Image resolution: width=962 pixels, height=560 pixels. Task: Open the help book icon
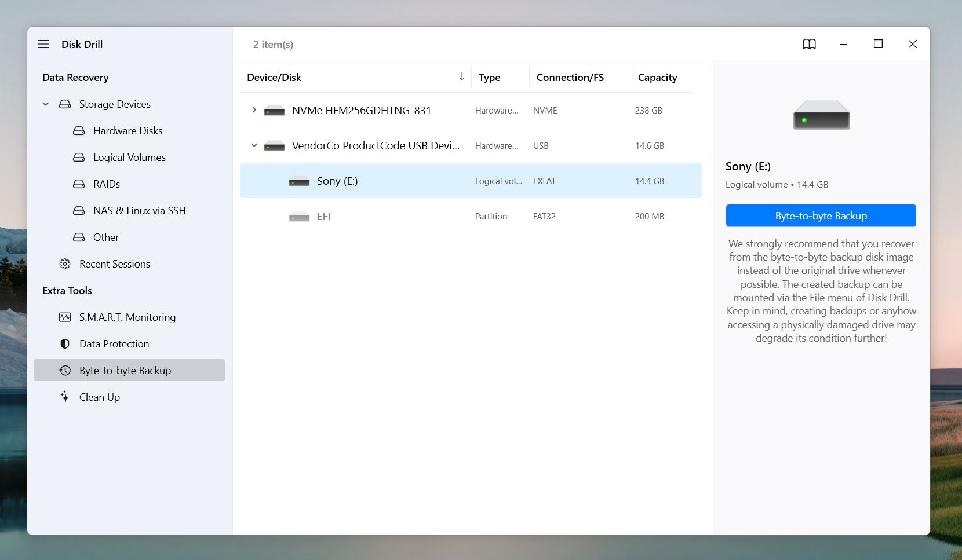809,44
